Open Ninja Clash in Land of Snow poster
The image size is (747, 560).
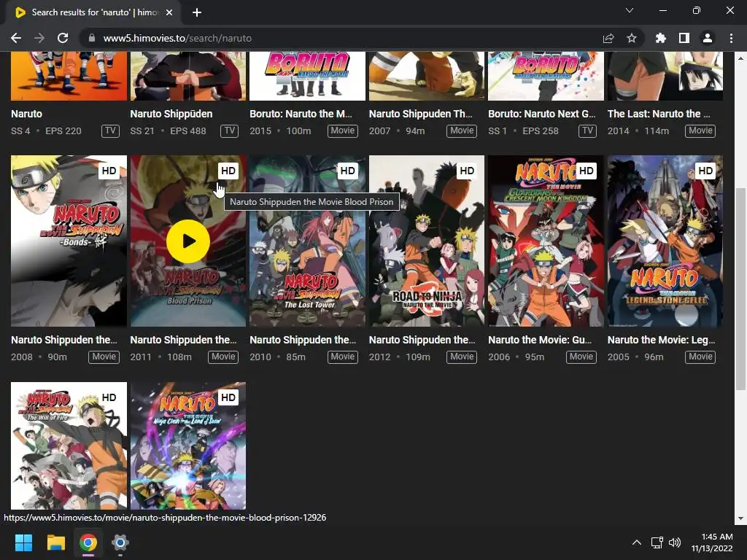point(188,446)
